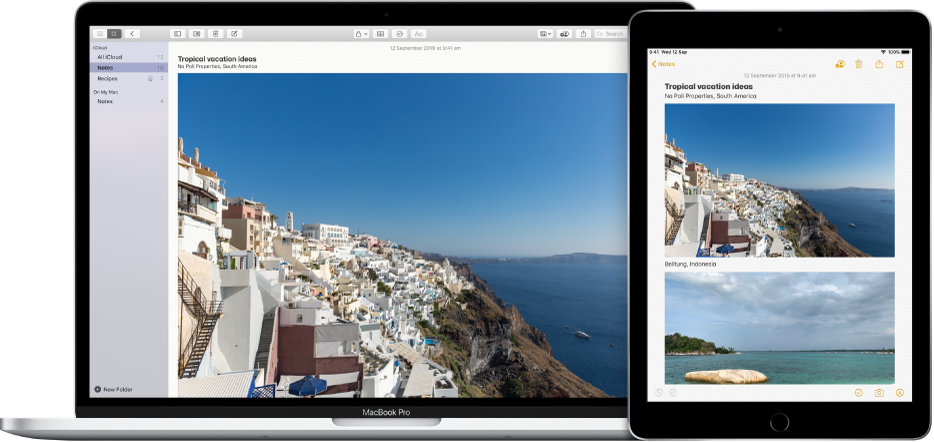
Task: Tap the camera icon on iPad
Action: point(879,393)
